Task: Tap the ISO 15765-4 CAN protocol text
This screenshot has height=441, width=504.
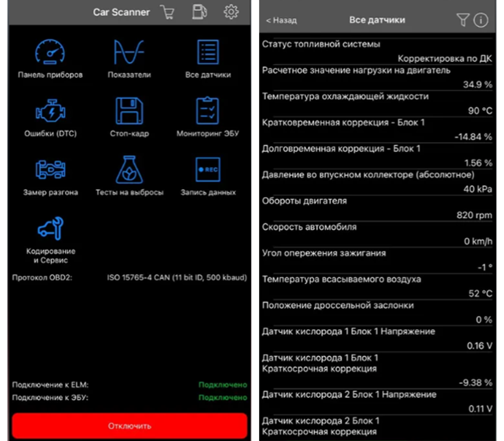Action: pos(177,277)
